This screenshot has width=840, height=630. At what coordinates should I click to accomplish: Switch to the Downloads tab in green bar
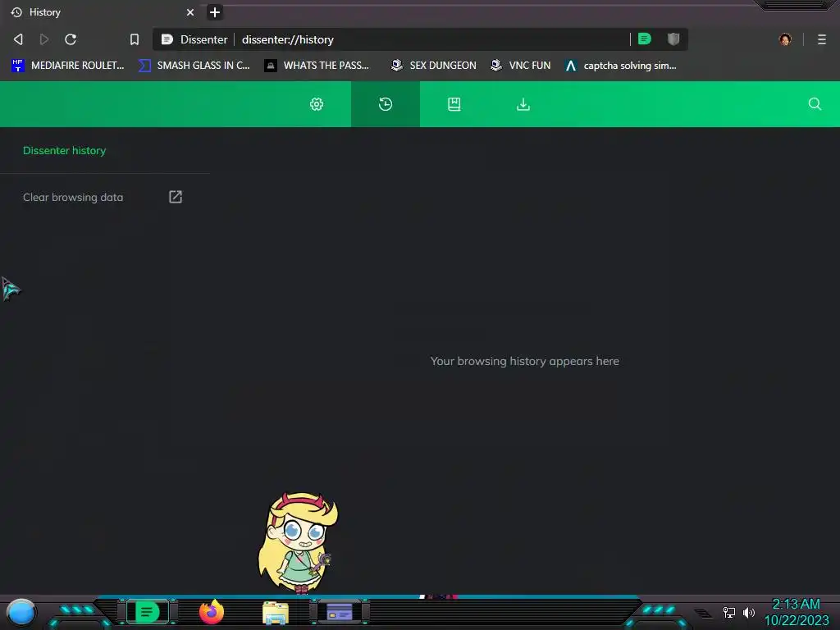pyautogui.click(x=523, y=104)
